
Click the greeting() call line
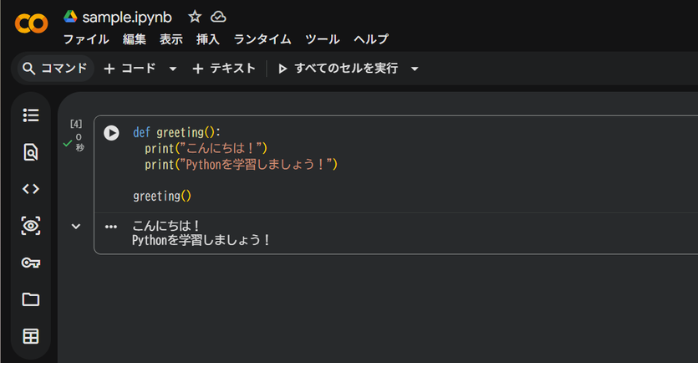click(162, 196)
